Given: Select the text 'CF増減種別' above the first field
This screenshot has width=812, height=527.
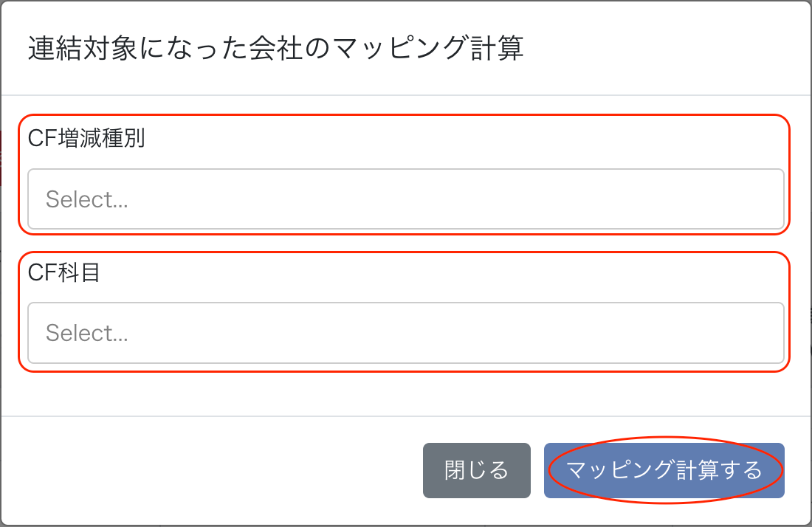Looking at the screenshot, I should pos(86,139).
